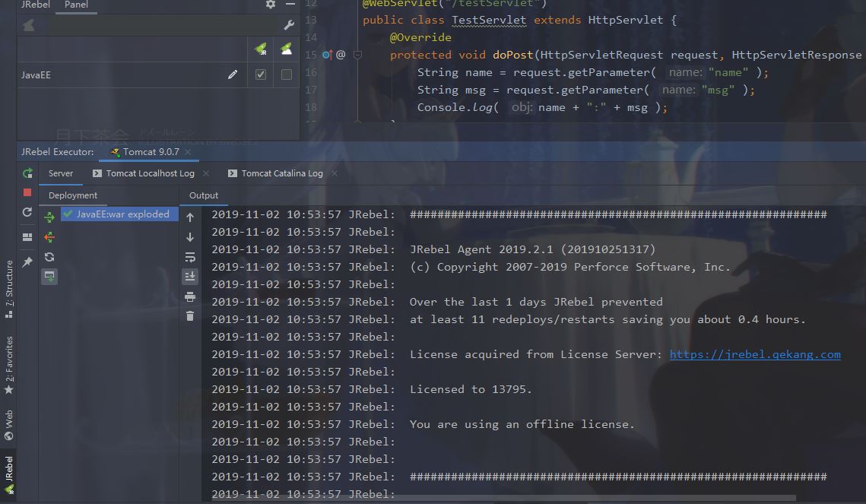
Task: Click line number 16 in gutter
Action: [311, 72]
